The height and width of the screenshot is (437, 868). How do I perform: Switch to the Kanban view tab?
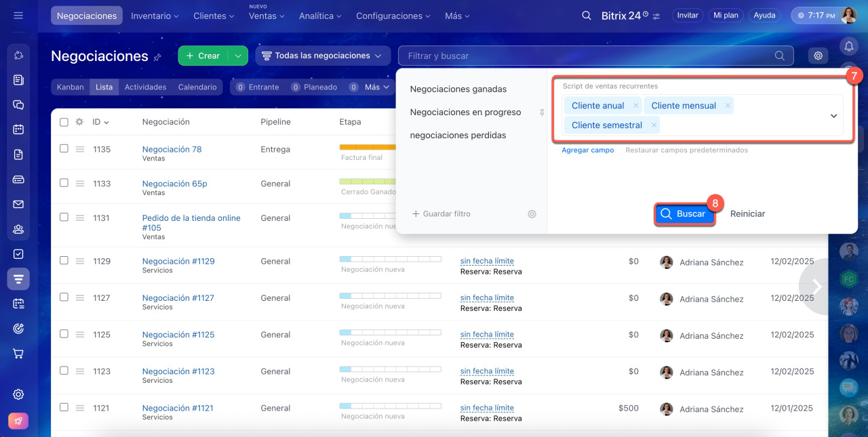71,87
